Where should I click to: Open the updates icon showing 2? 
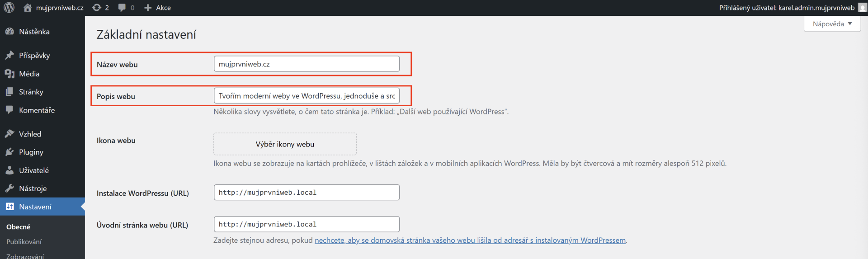(96, 8)
